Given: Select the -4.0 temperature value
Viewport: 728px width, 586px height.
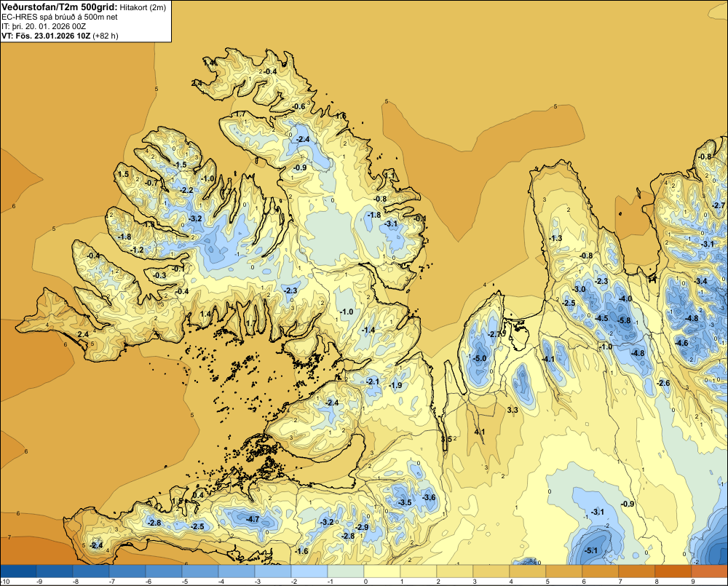Looking at the screenshot, I should [625, 298].
